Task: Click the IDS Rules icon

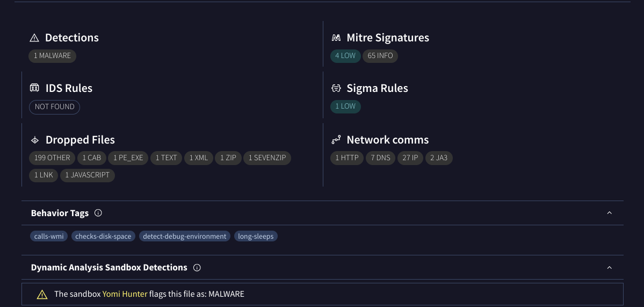Action: coord(34,88)
